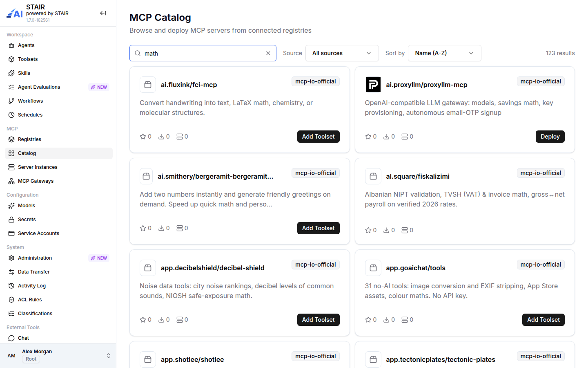Image resolution: width=588 pixels, height=368 pixels.
Task: Click the Catalog grid icon
Action: 11,153
